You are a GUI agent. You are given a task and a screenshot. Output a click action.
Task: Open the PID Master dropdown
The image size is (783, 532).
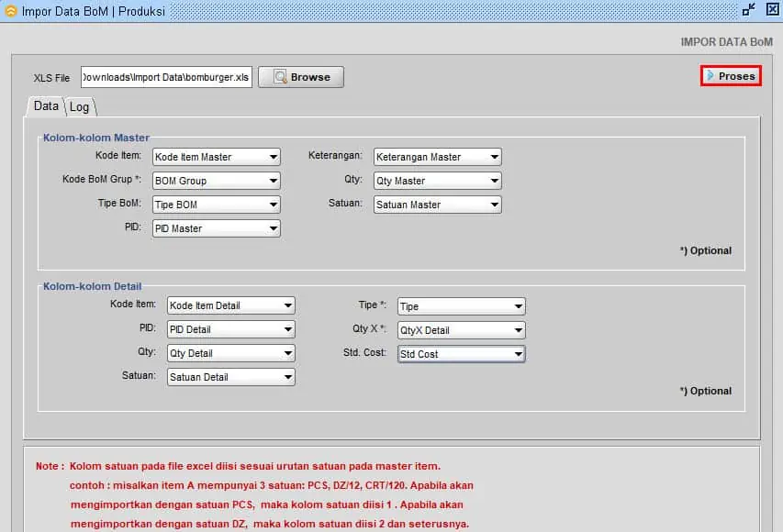217,228
